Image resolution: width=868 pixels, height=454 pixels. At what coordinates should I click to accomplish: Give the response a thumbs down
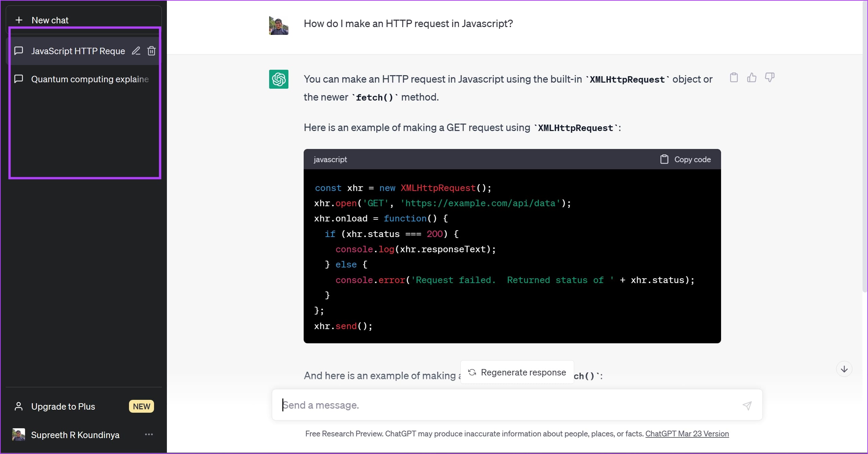click(769, 78)
